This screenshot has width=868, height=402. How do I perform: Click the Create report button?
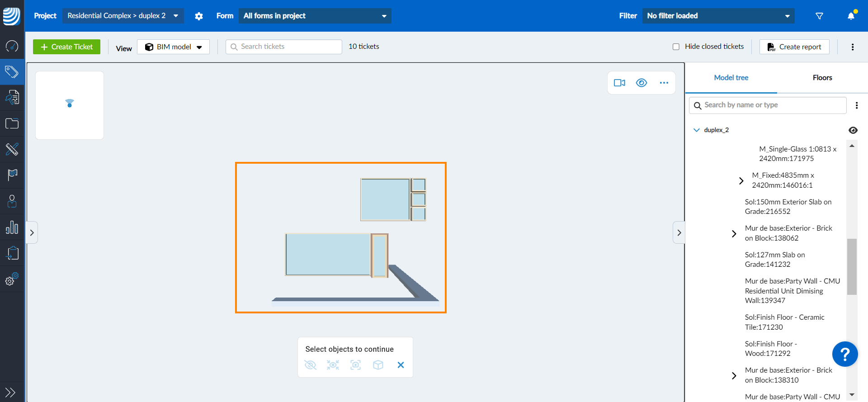pyautogui.click(x=794, y=47)
